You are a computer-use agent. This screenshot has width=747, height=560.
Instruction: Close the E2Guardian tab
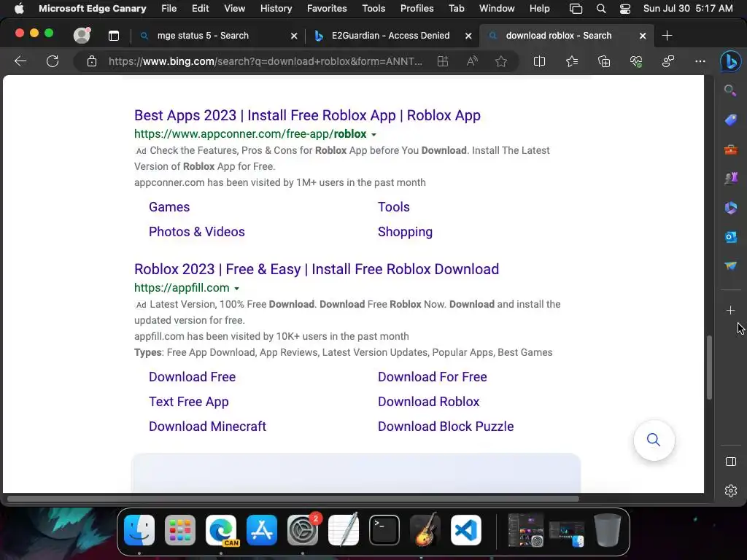[468, 36]
